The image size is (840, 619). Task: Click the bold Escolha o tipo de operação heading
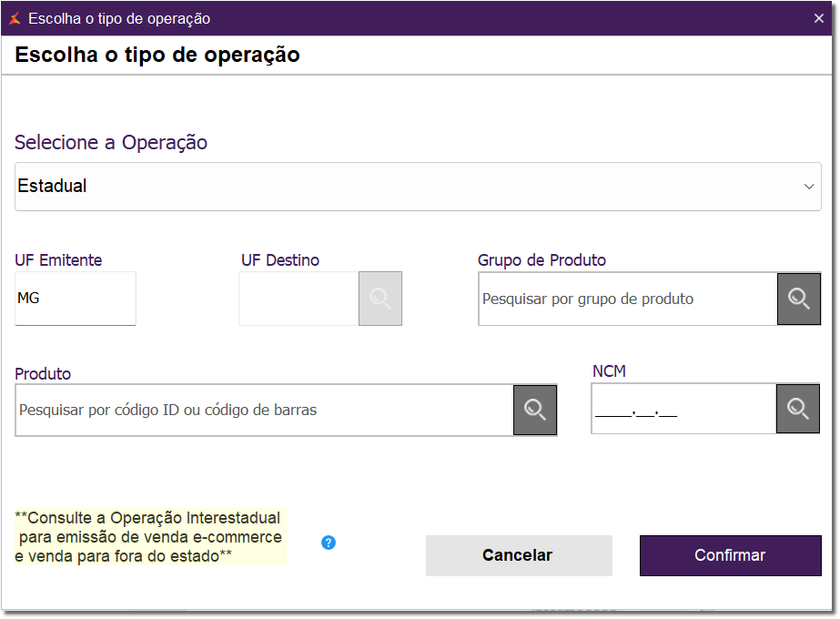tap(157, 55)
